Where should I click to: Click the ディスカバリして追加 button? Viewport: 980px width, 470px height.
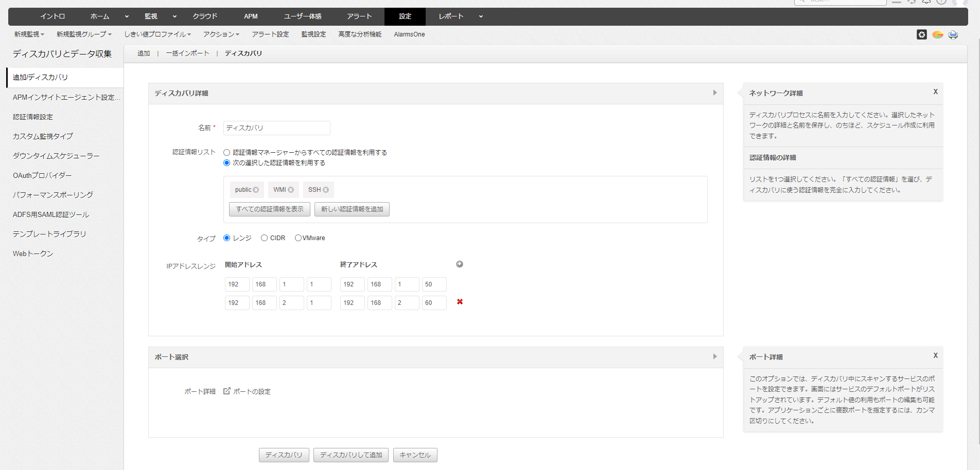[x=351, y=455]
